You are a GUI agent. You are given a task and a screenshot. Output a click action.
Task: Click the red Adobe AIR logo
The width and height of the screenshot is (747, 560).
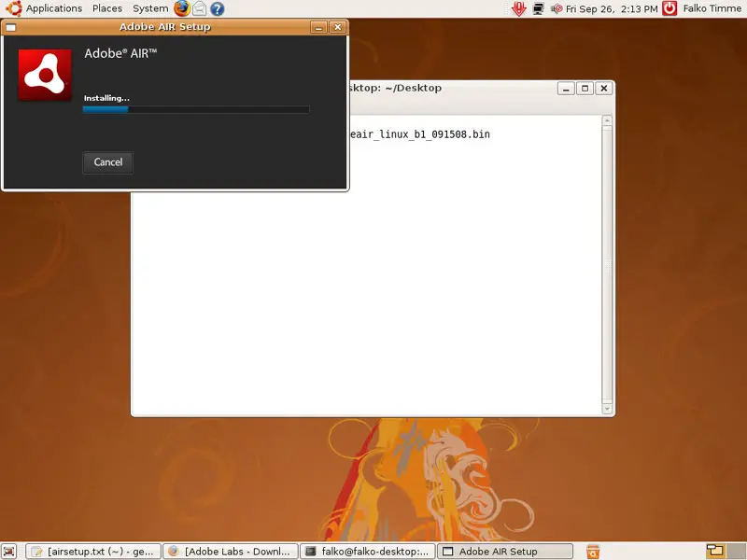(x=45, y=75)
